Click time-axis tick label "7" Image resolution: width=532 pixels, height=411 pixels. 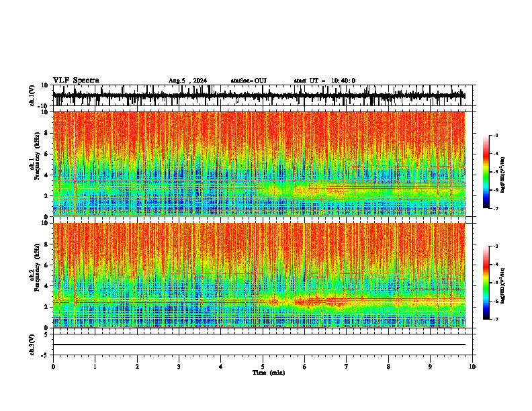(x=347, y=367)
